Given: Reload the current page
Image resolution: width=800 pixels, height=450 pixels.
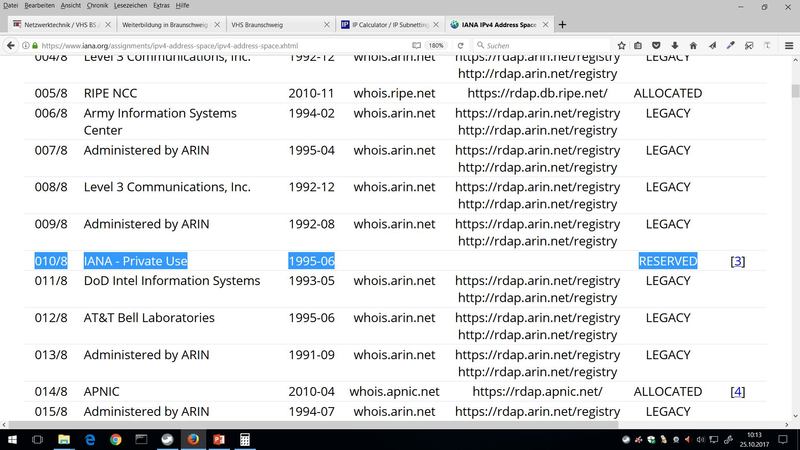Looking at the screenshot, I should 460,45.
